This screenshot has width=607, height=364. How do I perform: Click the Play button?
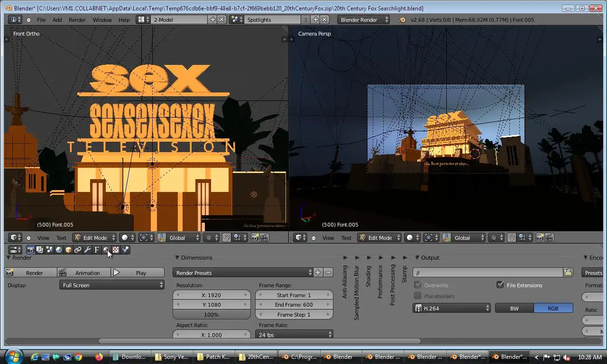[x=138, y=273]
